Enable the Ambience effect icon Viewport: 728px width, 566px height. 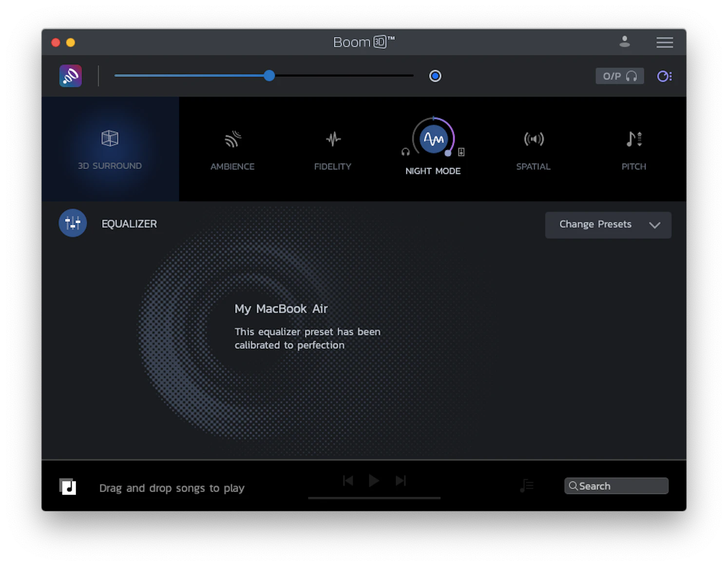point(233,139)
